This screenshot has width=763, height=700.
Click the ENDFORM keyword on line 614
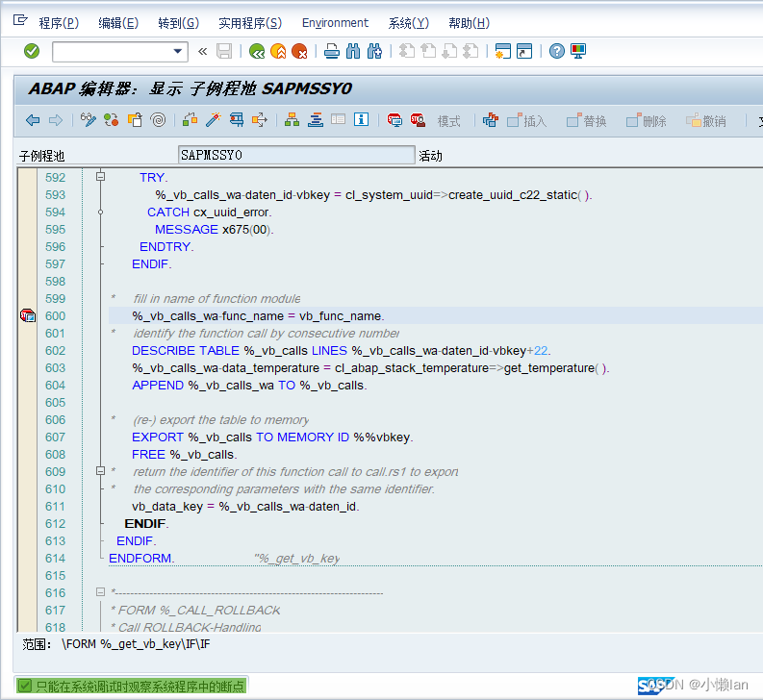point(140,559)
